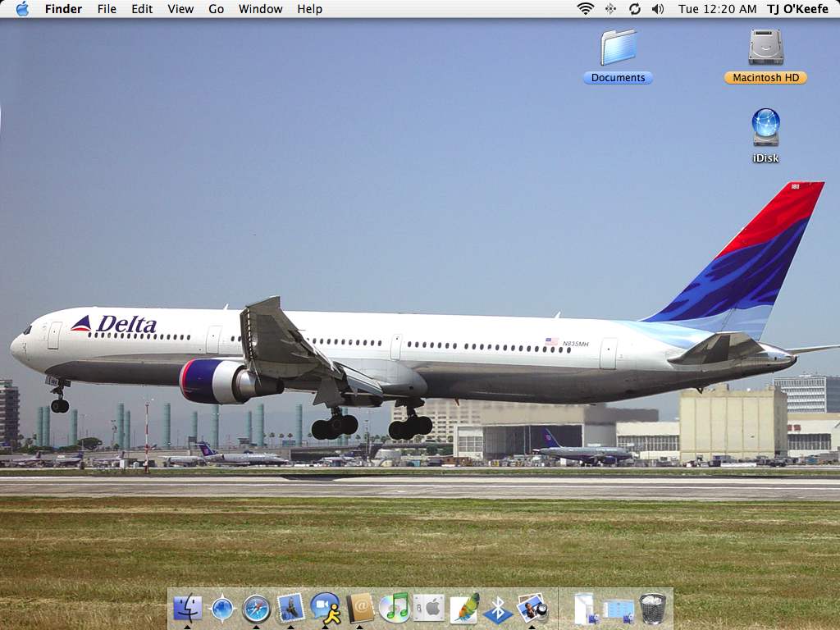This screenshot has width=840, height=630.
Task: Launch the colorful feather app in dock
Action: [464, 609]
